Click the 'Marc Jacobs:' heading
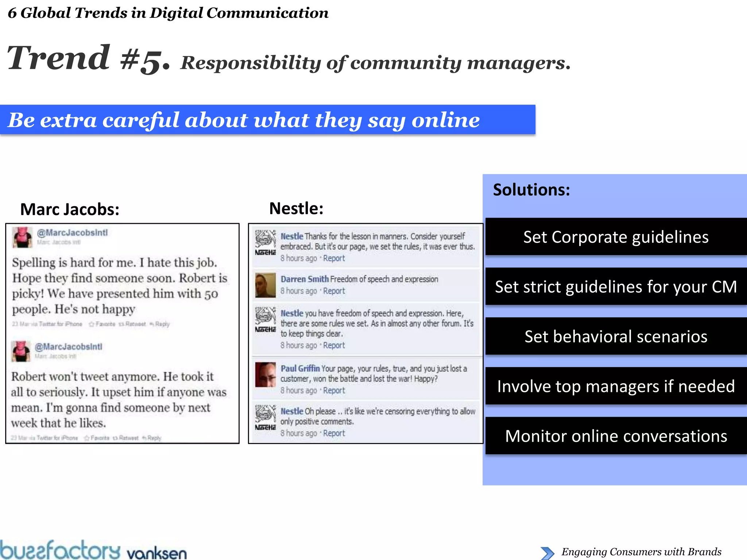747x560 pixels. (x=70, y=210)
